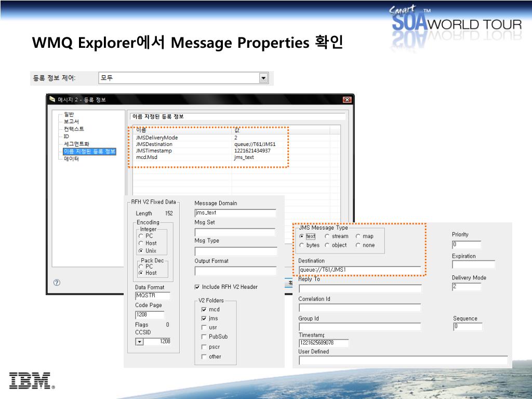Enable the PubSub V2 folder checkbox

204,337
